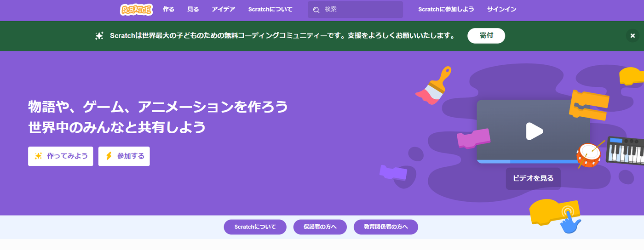644x250 pixels.
Task: Click the search magnifier icon
Action: tap(316, 10)
